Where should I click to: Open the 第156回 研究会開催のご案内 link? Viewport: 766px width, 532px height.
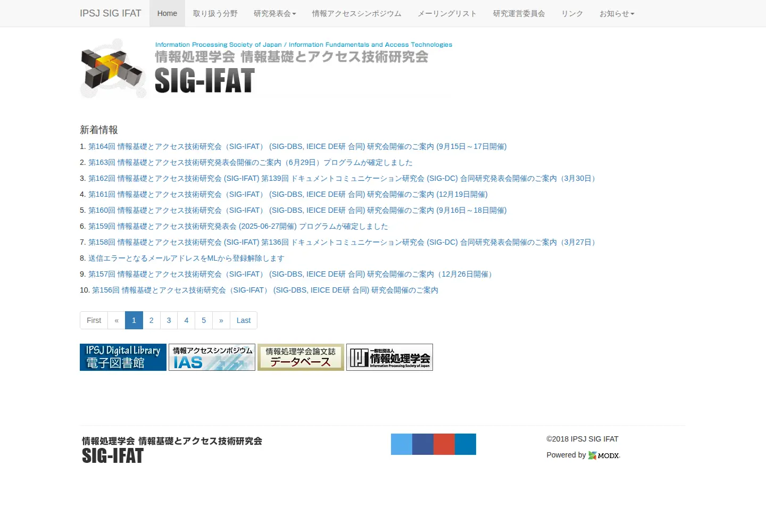coord(265,290)
